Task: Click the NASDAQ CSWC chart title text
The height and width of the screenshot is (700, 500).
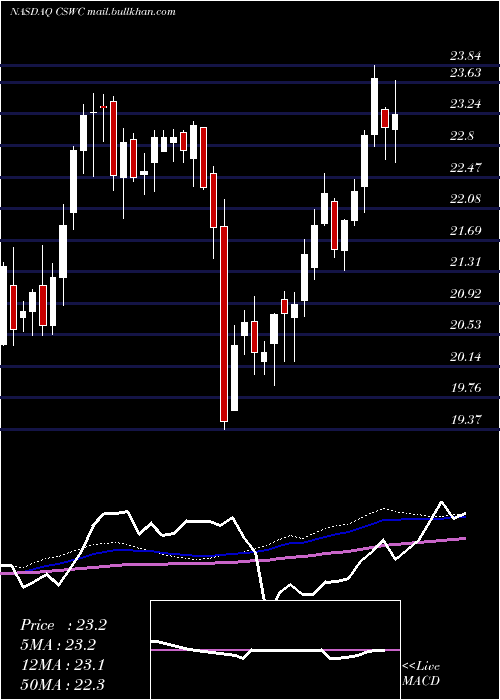Action: pos(93,12)
